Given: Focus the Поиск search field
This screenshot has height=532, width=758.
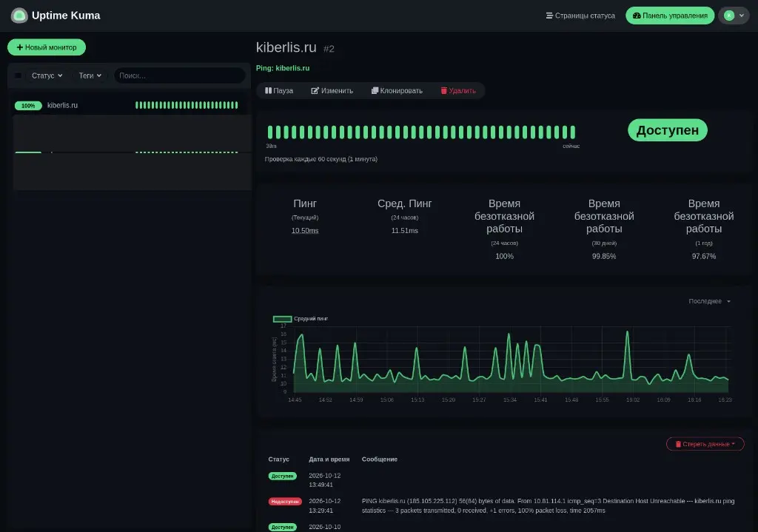Looking at the screenshot, I should tap(179, 75).
